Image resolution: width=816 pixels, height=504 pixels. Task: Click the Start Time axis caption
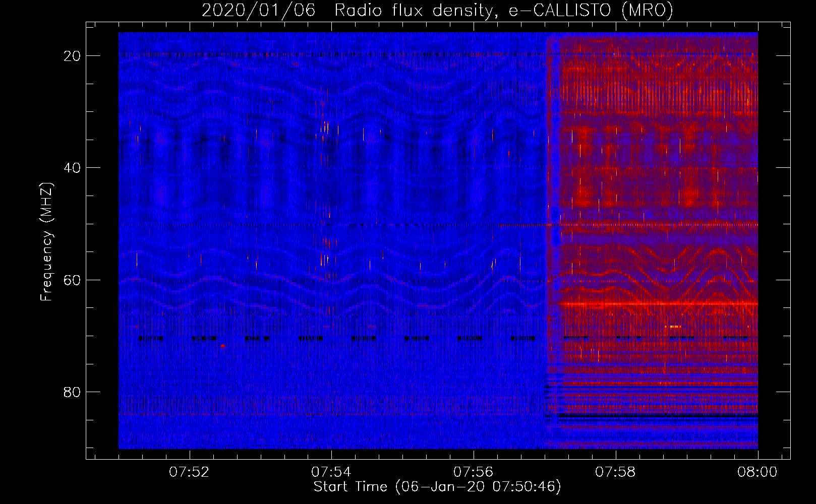pyautogui.click(x=437, y=487)
